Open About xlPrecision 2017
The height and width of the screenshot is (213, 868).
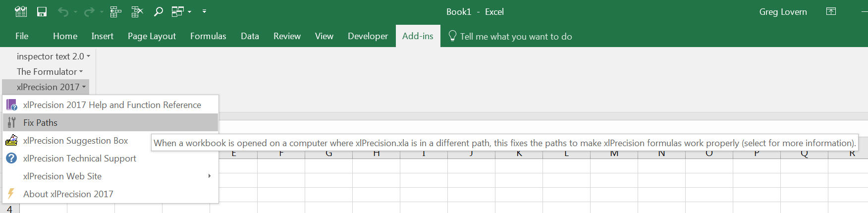[111, 194]
